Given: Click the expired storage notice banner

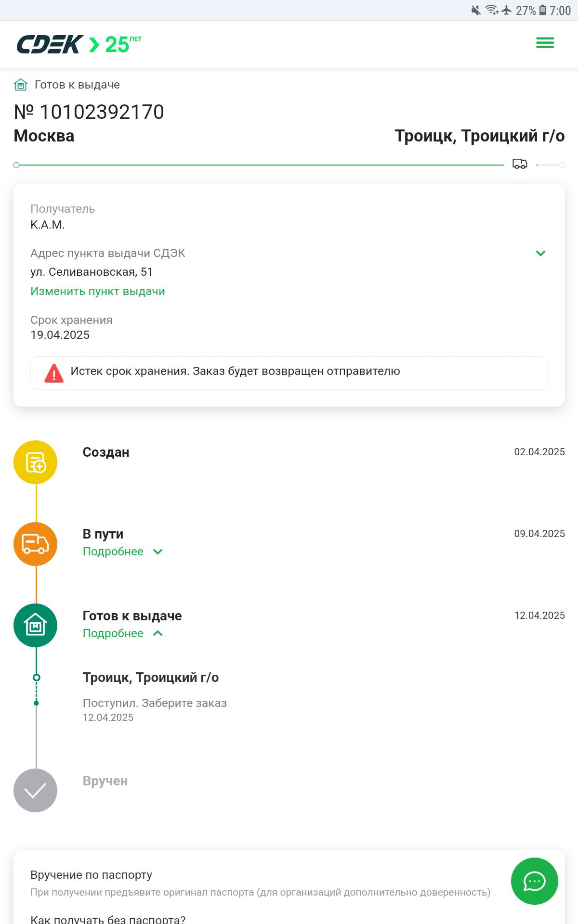Looking at the screenshot, I should tap(289, 373).
